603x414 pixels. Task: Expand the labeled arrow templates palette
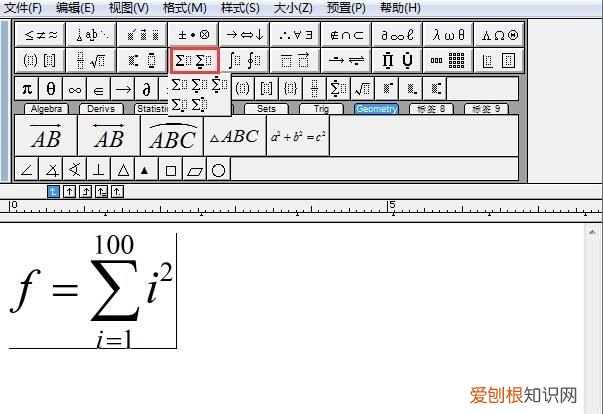(346, 60)
